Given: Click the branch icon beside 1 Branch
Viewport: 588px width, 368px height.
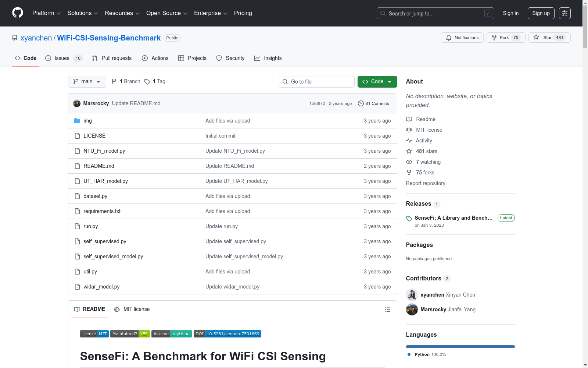Looking at the screenshot, I should (114, 82).
